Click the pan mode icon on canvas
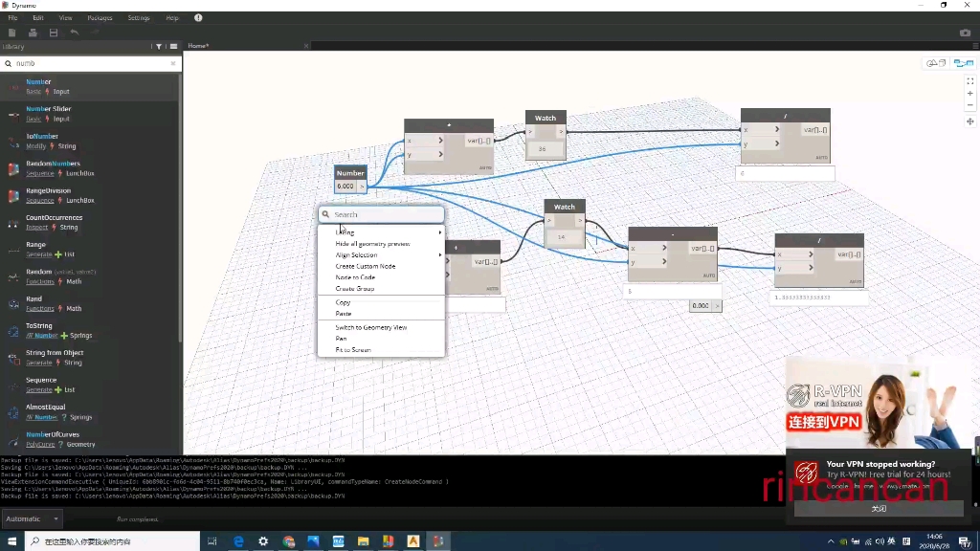 pyautogui.click(x=969, y=121)
